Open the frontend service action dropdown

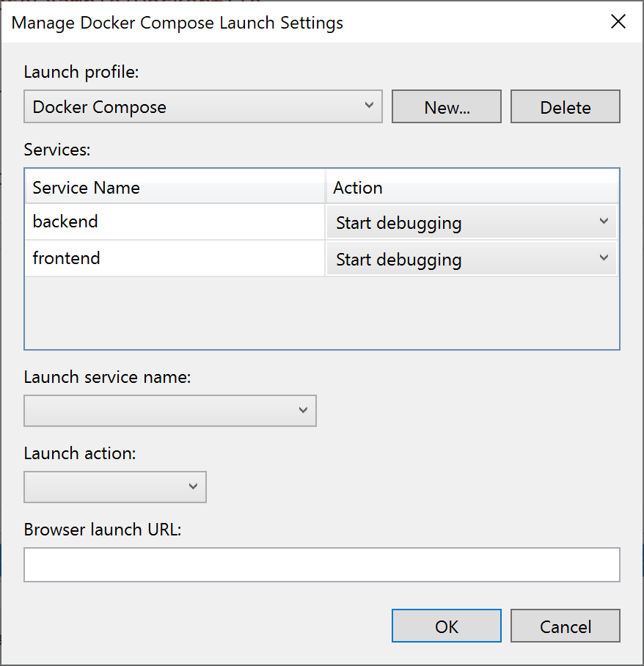472,259
